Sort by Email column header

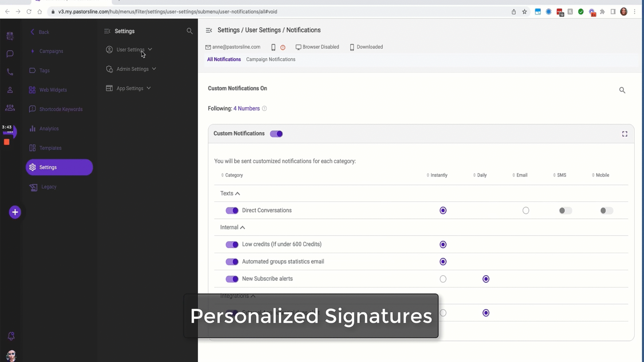click(x=520, y=175)
